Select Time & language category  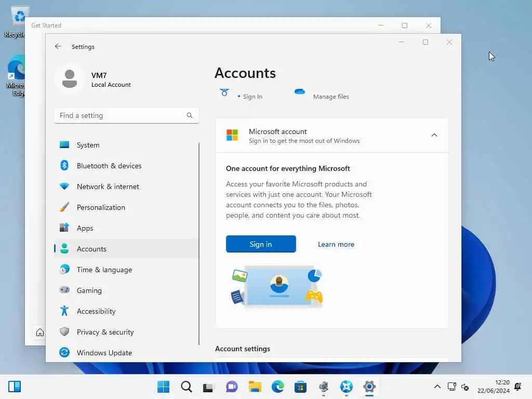126,270
